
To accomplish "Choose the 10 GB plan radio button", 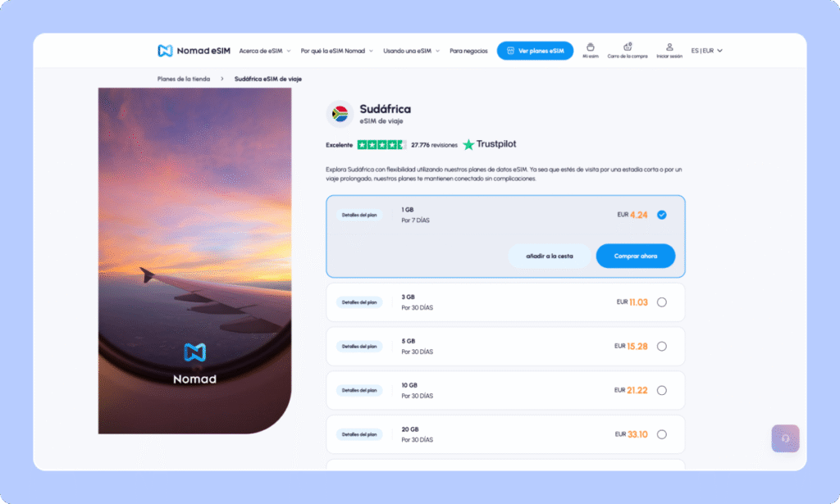I will point(662,390).
